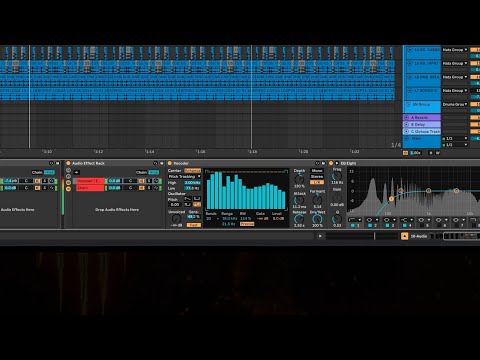Click the Precise button in Vocoder

pos(247,224)
